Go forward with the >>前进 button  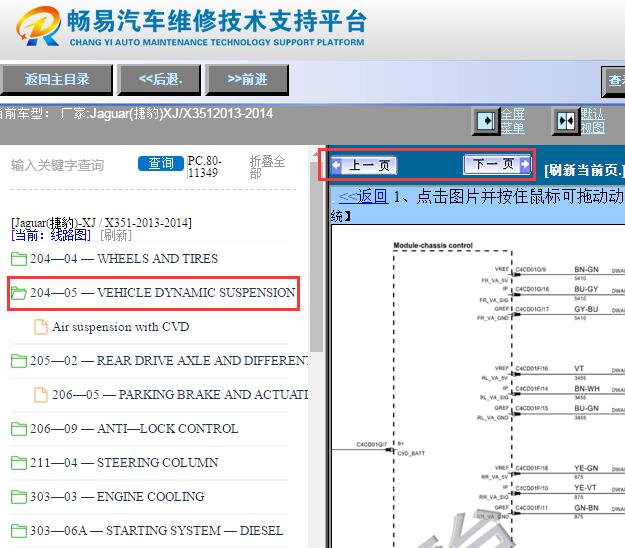247,80
